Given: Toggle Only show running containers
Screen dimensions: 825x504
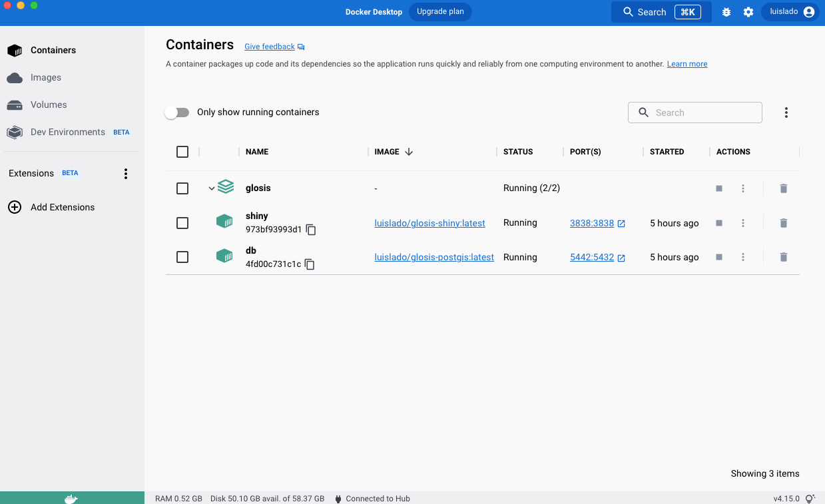Looking at the screenshot, I should point(177,113).
